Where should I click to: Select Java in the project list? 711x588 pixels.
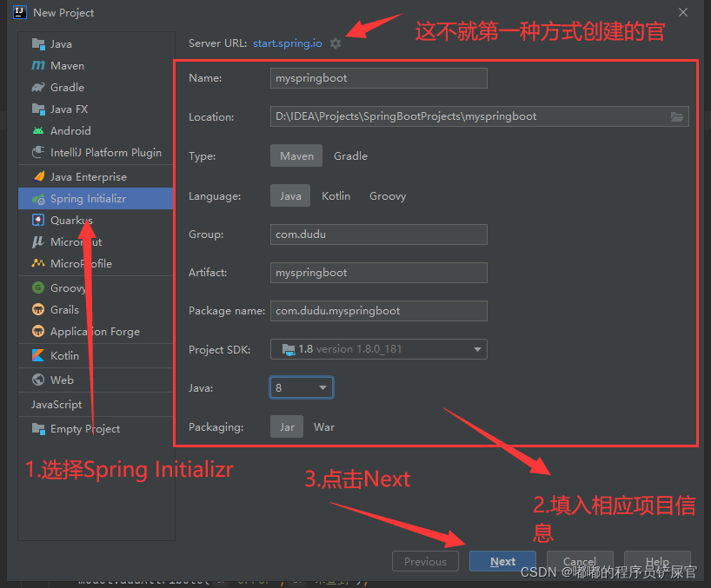tap(96, 44)
